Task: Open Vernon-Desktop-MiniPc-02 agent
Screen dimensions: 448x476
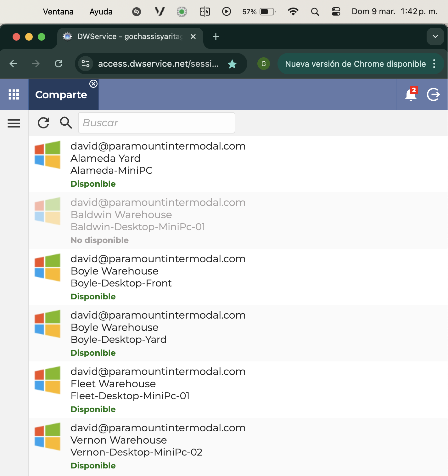Action: point(238,446)
